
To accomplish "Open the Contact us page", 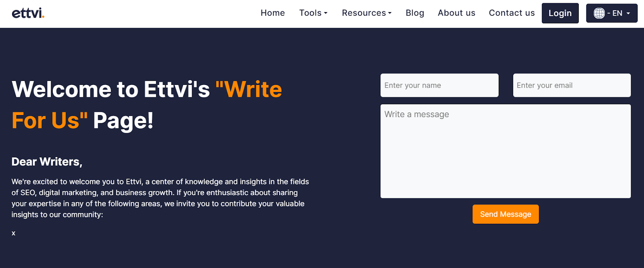I will [512, 13].
